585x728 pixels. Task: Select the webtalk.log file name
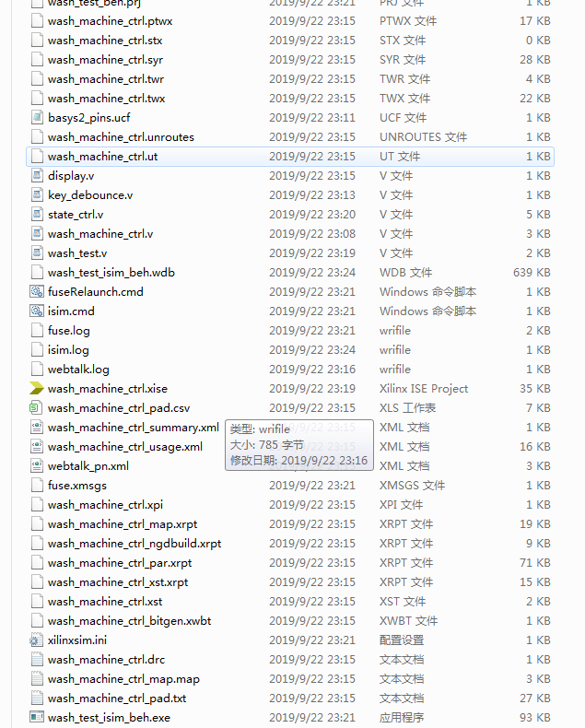[78, 370]
